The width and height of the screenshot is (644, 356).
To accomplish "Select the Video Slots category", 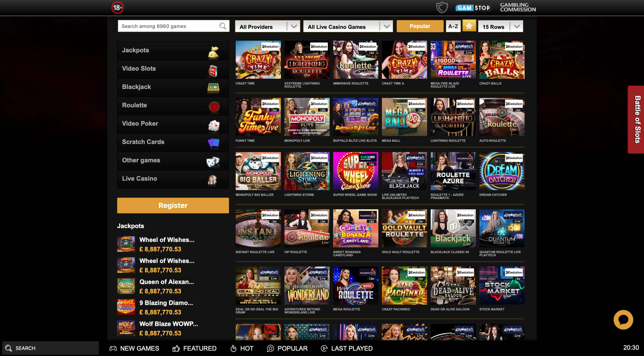I will click(173, 69).
